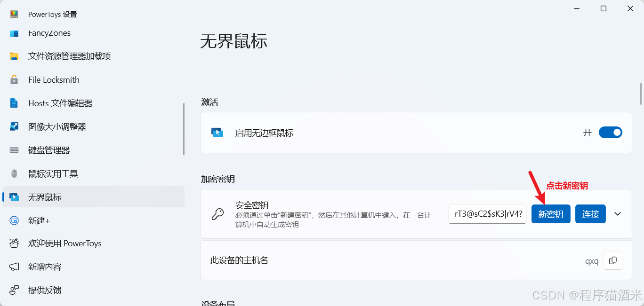Image resolution: width=644 pixels, height=306 pixels.
Task: Click the 安全密钥 description text
Action: pyautogui.click(x=333, y=220)
